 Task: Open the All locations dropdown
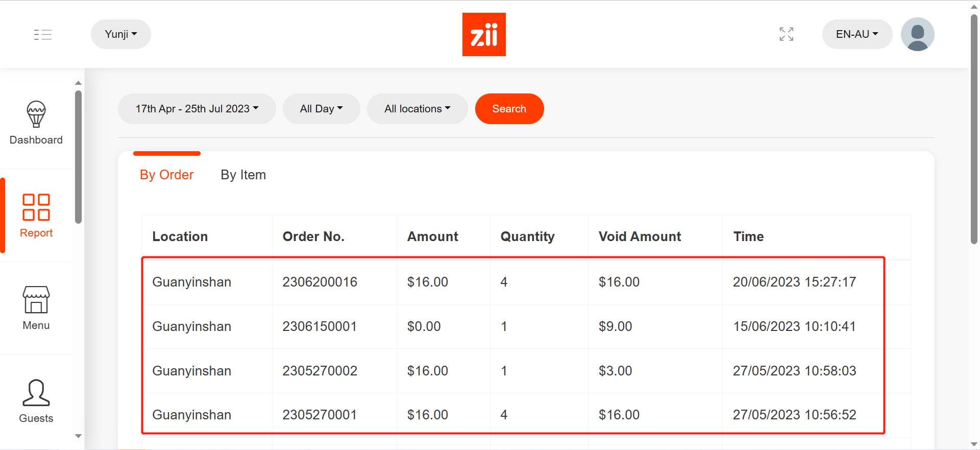click(x=417, y=108)
